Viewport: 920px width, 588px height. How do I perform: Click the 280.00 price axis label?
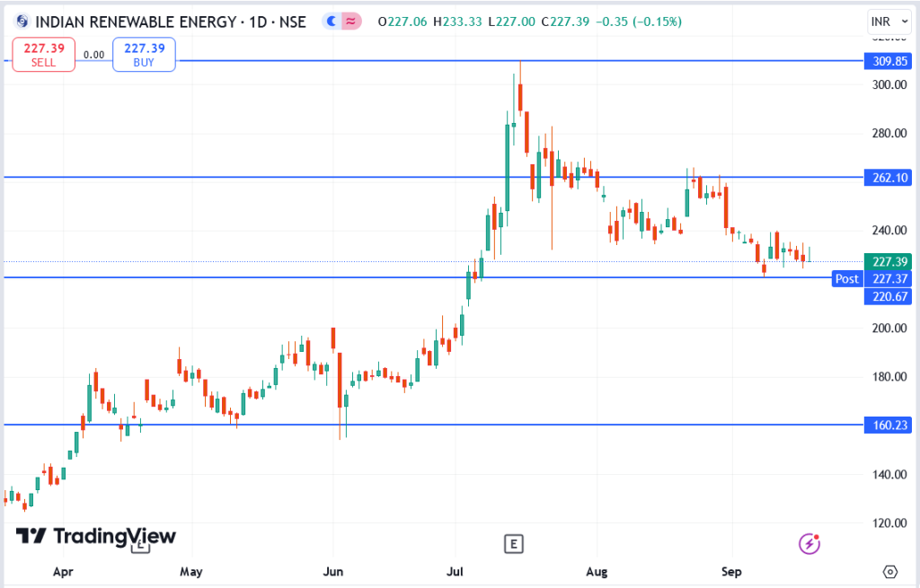889,134
